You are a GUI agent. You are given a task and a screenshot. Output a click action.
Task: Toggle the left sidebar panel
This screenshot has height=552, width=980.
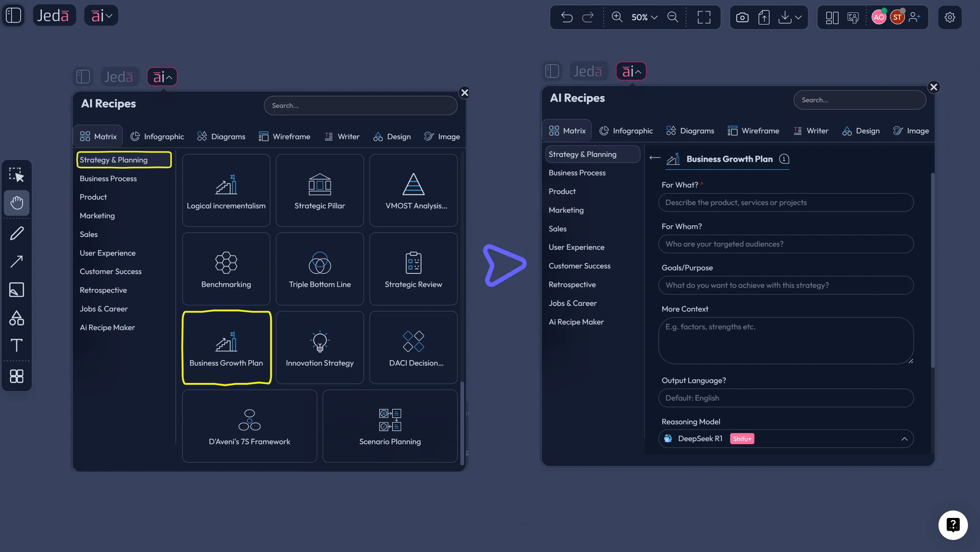pyautogui.click(x=14, y=15)
